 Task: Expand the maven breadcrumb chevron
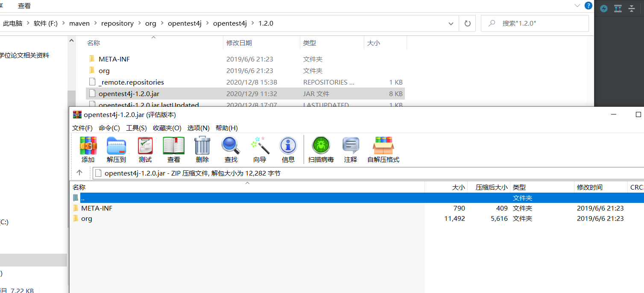pyautogui.click(x=95, y=23)
